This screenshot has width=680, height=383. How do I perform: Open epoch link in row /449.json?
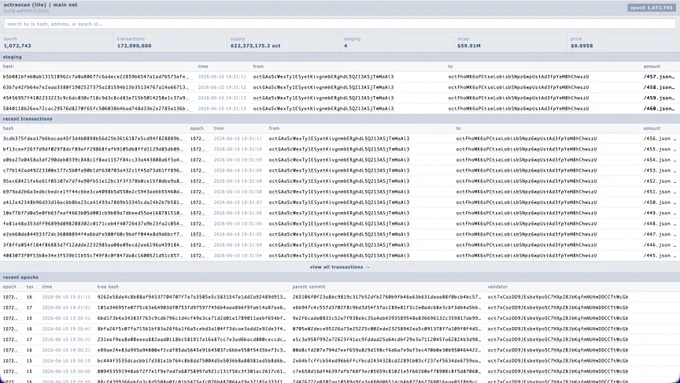pos(197,213)
